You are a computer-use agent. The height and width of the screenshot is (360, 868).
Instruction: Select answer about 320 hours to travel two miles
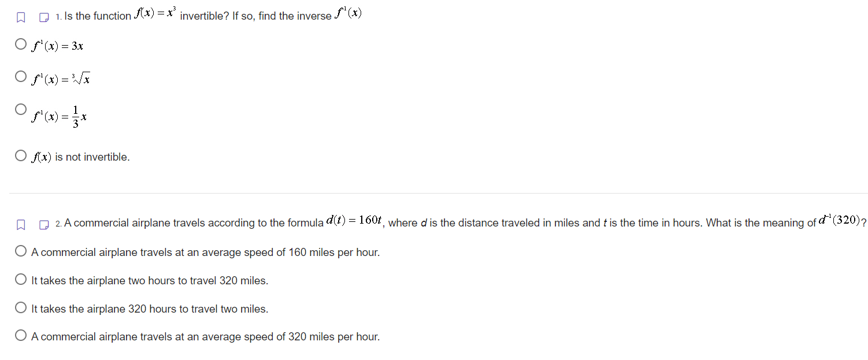point(20,307)
